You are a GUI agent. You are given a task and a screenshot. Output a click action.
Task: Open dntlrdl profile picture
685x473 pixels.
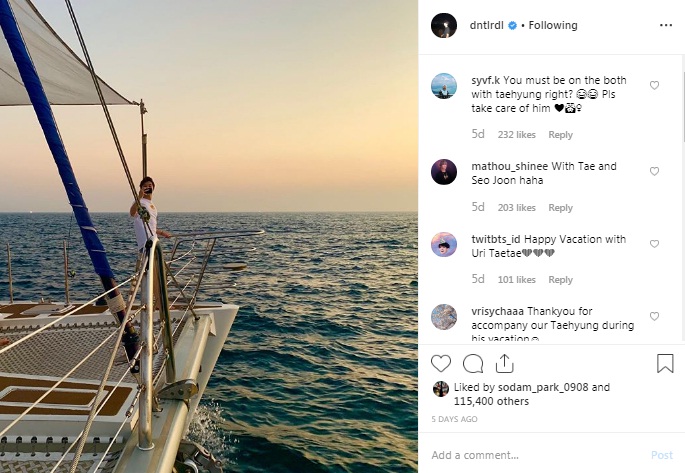tap(444, 26)
